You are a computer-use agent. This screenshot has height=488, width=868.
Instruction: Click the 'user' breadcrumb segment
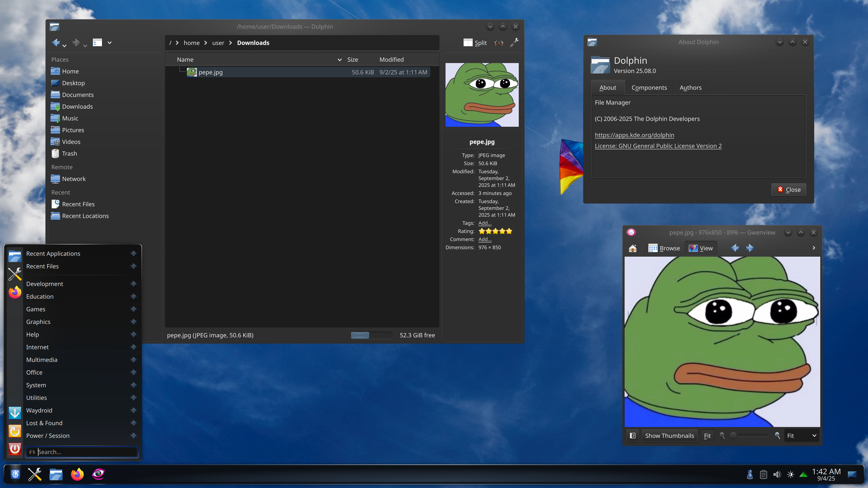(218, 43)
